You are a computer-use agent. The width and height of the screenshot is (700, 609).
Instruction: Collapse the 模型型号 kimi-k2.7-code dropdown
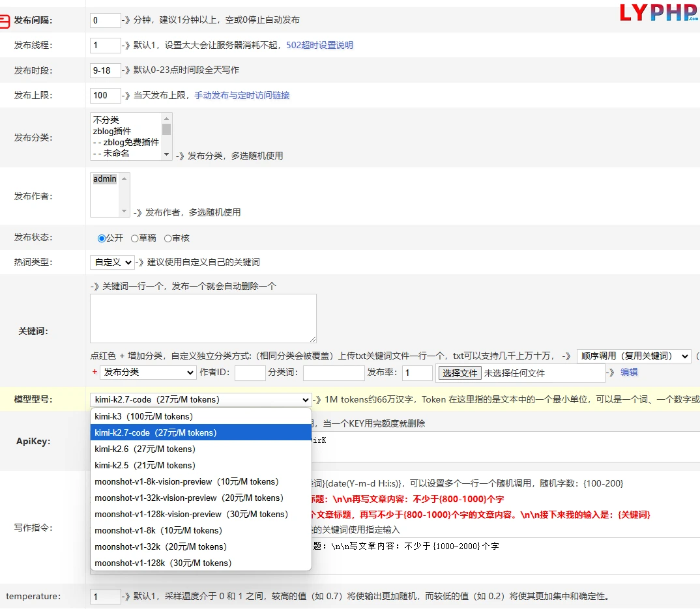200,400
